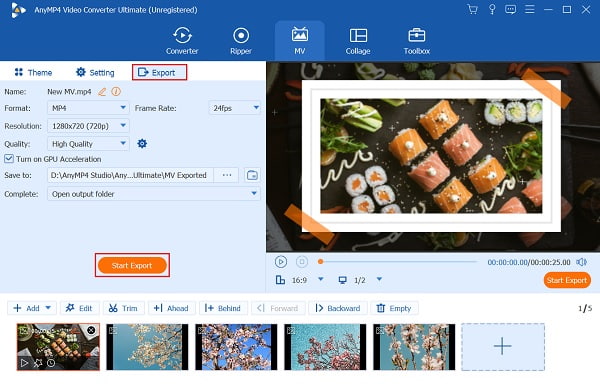Select the fourth clip blossom thumbnail
600x388 pixels.
tap(325, 347)
